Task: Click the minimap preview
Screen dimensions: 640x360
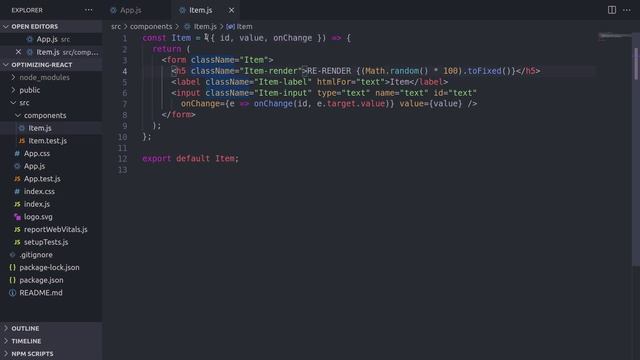Action: 615,37
